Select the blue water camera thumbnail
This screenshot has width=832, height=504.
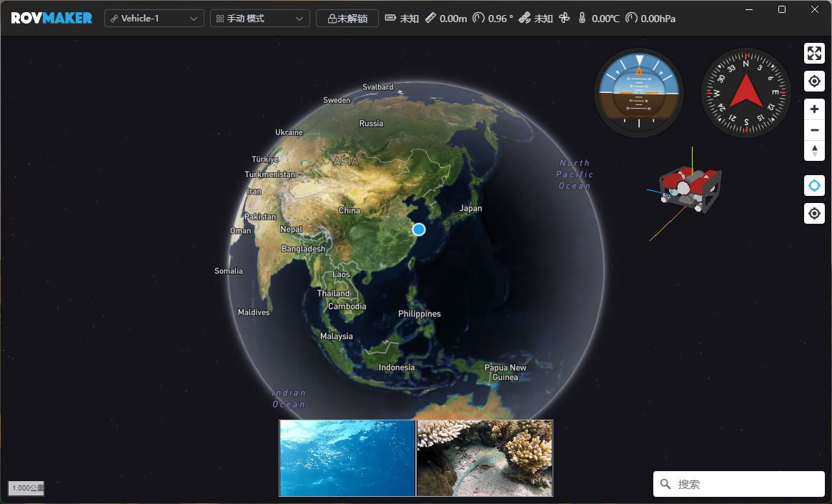[x=347, y=458]
